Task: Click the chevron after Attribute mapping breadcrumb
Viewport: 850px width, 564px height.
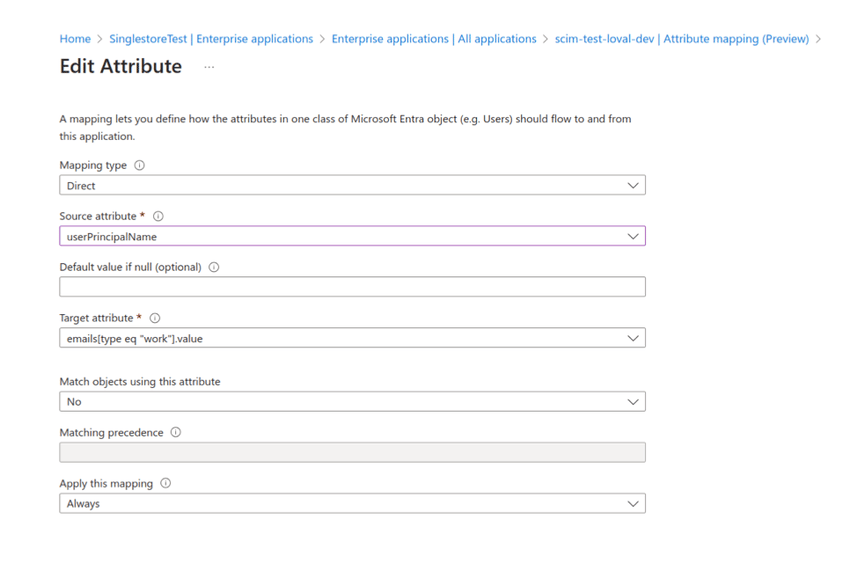Action: pos(819,39)
